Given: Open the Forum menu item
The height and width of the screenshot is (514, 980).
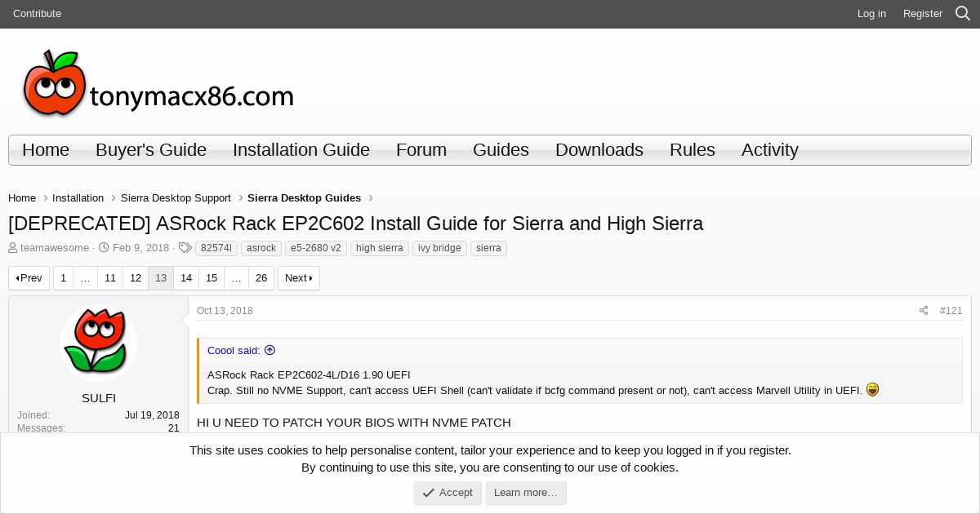Looking at the screenshot, I should click(421, 150).
